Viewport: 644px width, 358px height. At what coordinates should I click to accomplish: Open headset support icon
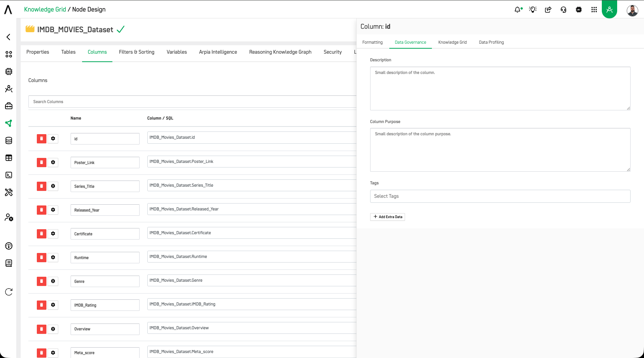pos(563,10)
